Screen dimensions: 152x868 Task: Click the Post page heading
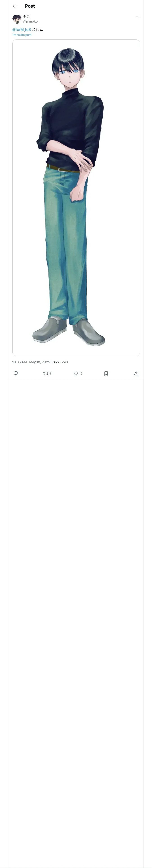coord(30,6)
